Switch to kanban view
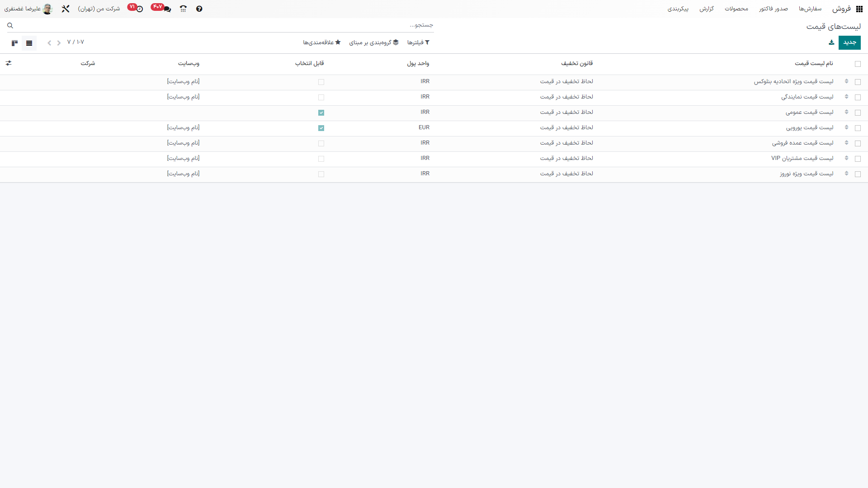This screenshot has height=488, width=868. (14, 43)
